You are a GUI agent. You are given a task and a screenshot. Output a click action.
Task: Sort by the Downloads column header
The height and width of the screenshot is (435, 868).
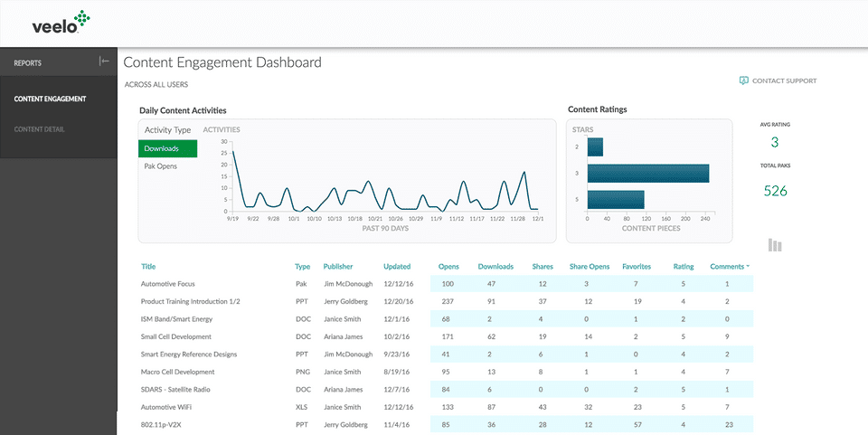pyautogui.click(x=495, y=267)
